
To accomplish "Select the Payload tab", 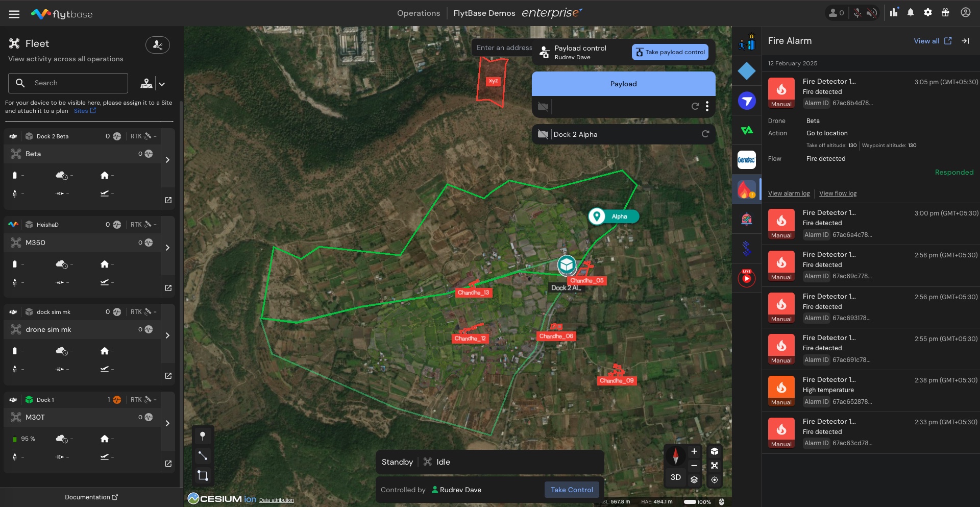I will (623, 84).
